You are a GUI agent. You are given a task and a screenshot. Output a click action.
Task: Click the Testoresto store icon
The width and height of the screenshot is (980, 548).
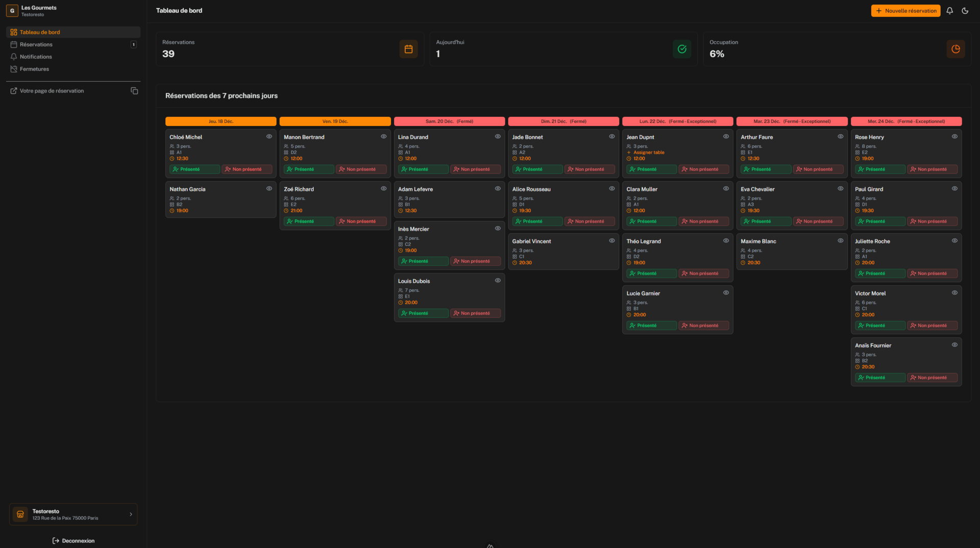pos(20,514)
